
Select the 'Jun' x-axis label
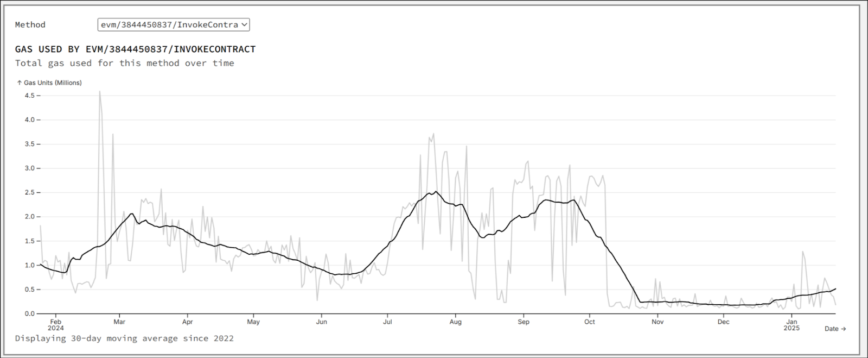coord(322,322)
